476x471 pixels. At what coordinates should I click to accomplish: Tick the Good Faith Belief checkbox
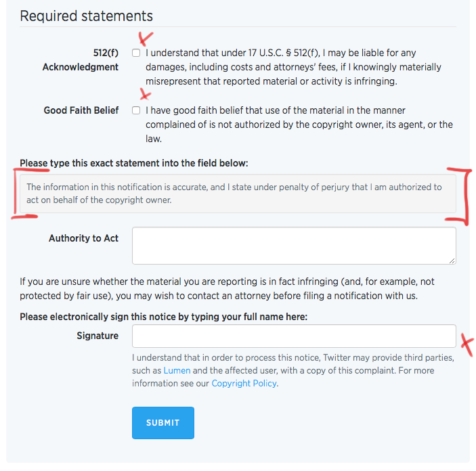pyautogui.click(x=136, y=110)
